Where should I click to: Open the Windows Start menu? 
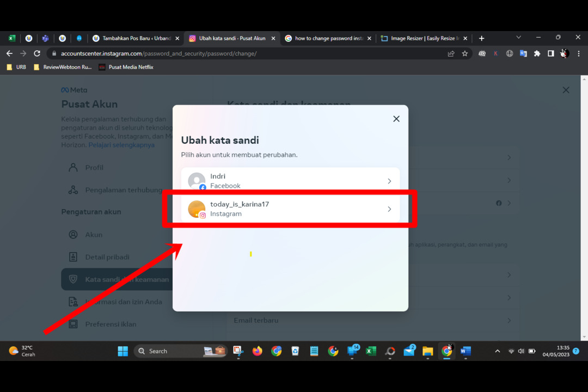[122, 351]
